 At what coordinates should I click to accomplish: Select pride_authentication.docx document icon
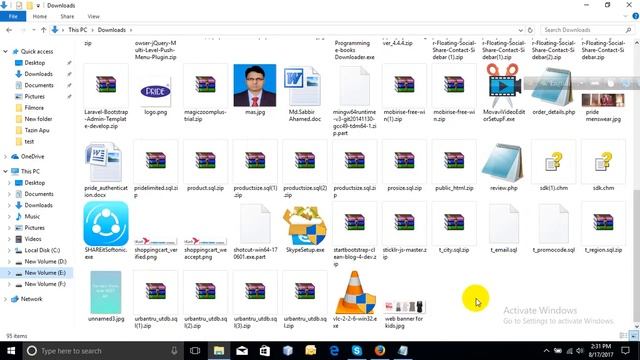pos(103,162)
